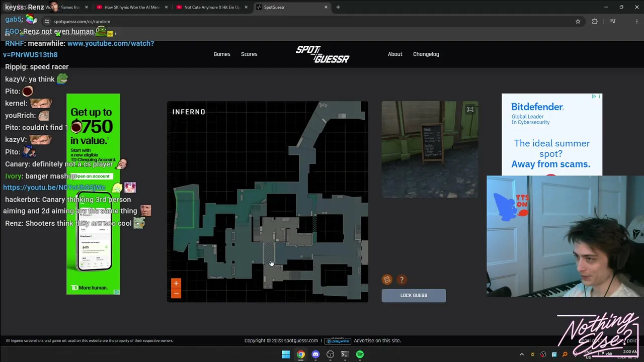Open the Playwire link in footer

click(x=337, y=340)
